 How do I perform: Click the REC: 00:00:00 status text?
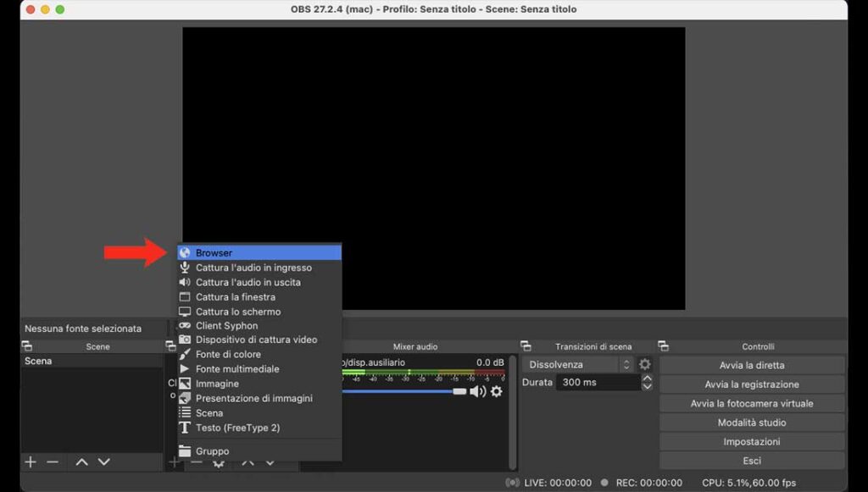(x=648, y=483)
